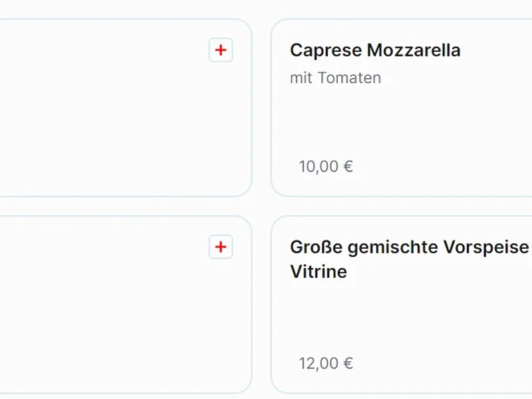Click the word "Caprese" in the dish title
532x399 pixels.
326,51
